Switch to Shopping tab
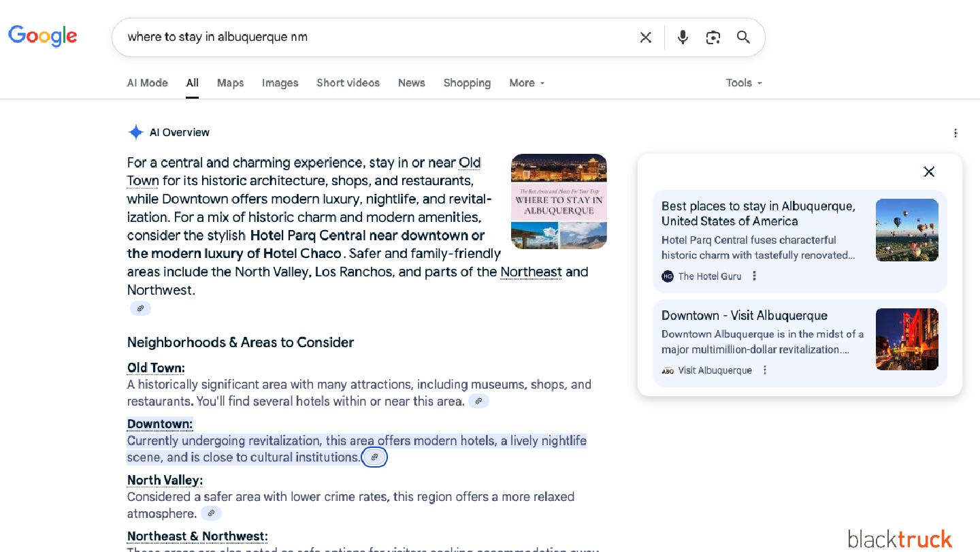 (x=467, y=83)
